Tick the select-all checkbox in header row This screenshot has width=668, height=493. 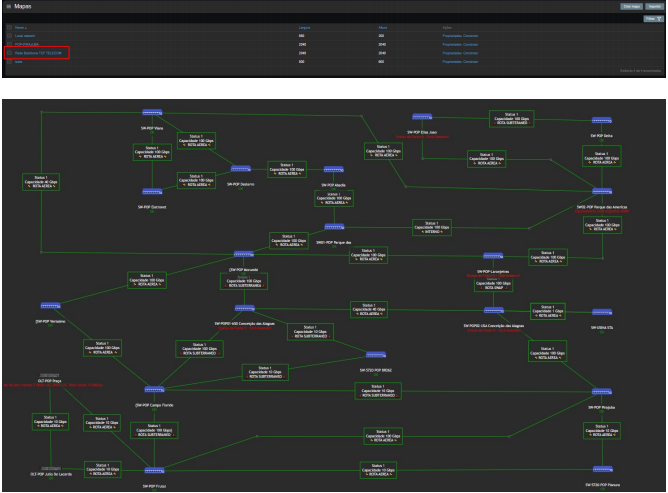(9, 28)
